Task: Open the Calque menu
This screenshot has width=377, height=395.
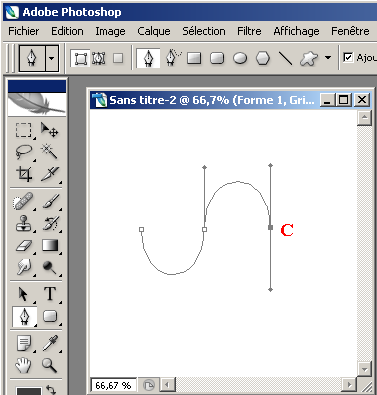Action: pyautogui.click(x=154, y=31)
